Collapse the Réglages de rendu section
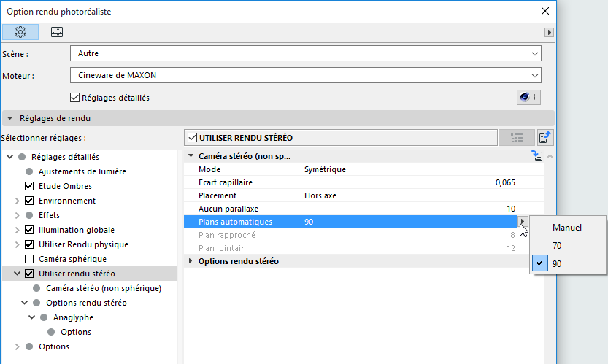Screen dimensions: 608x364 click(x=10, y=118)
